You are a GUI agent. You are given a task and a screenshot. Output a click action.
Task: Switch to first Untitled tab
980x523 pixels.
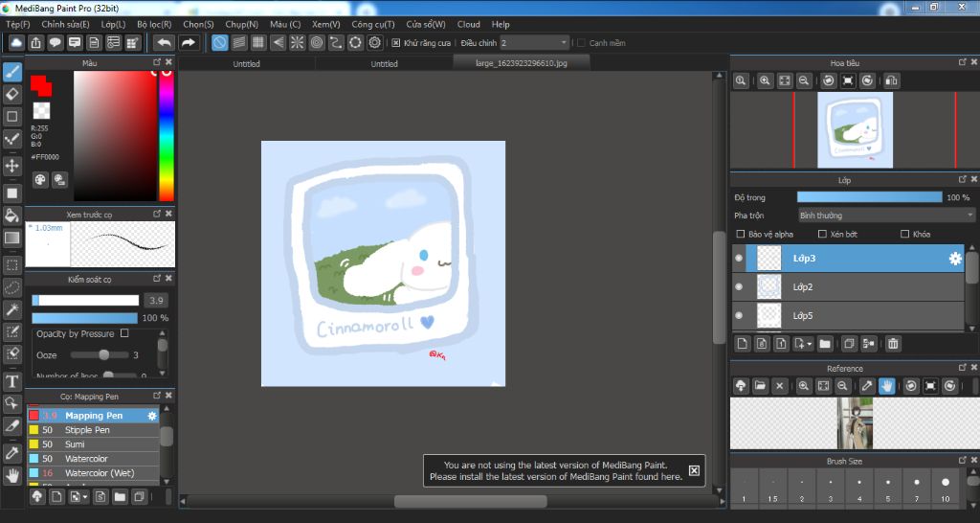point(247,63)
